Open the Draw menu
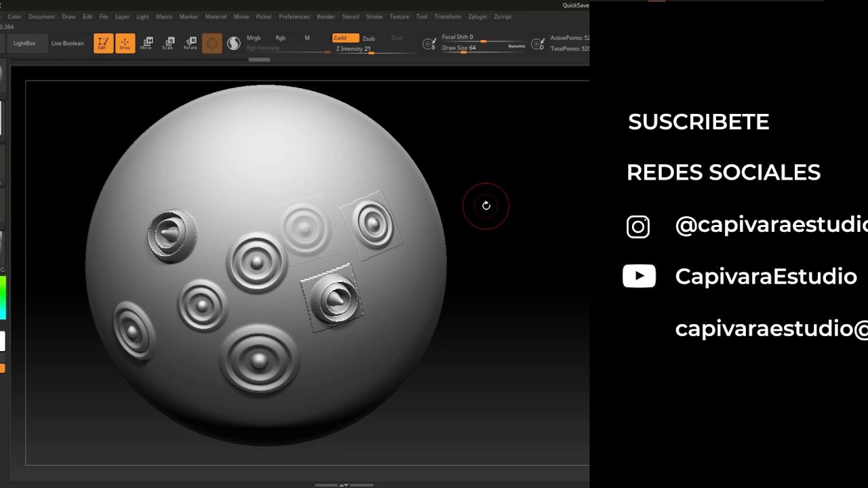This screenshot has width=868, height=488. (68, 16)
